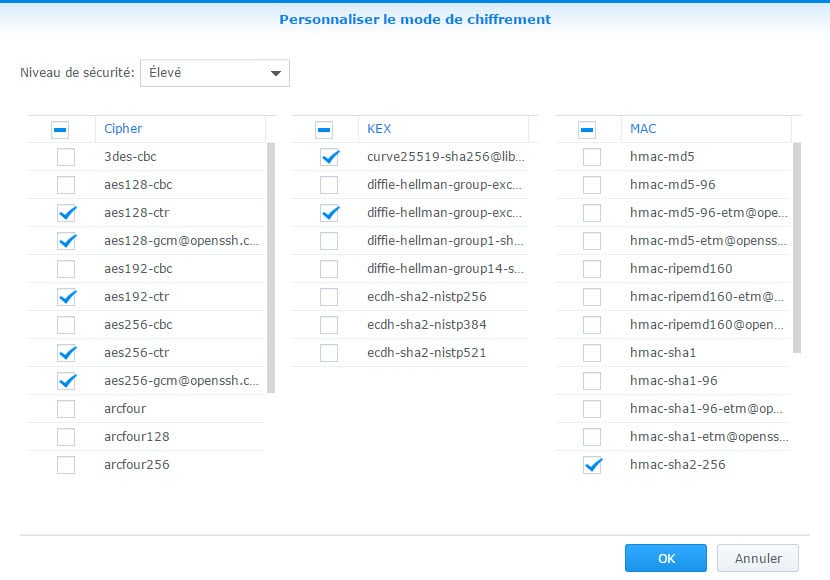Check the ecdh-sha2-nistp521 checkbox
830x580 pixels.
pos(329,353)
